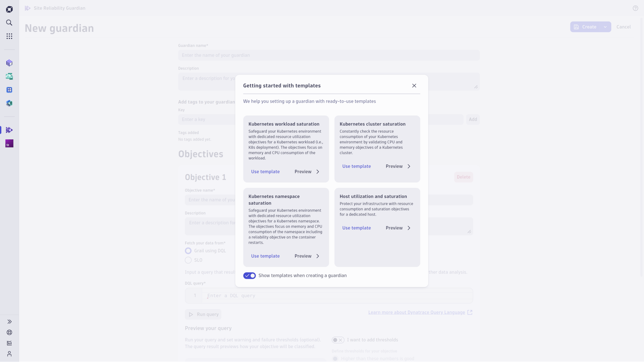The height and width of the screenshot is (362, 644).
Task: Open the purple 'St' app icon
Action: (9, 144)
